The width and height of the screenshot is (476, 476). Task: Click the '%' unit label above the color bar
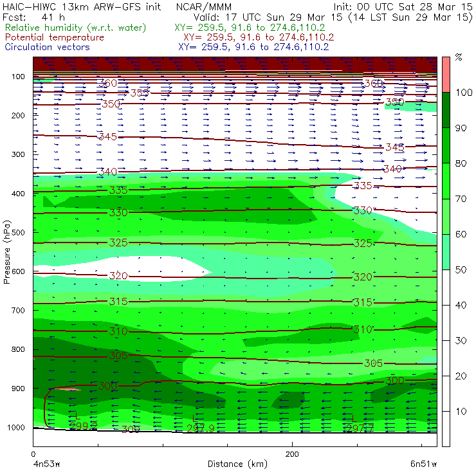459,57
